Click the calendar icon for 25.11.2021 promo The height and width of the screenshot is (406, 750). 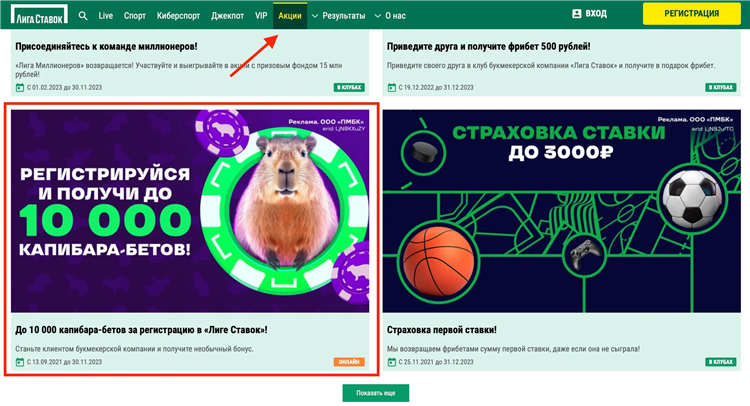click(x=391, y=362)
